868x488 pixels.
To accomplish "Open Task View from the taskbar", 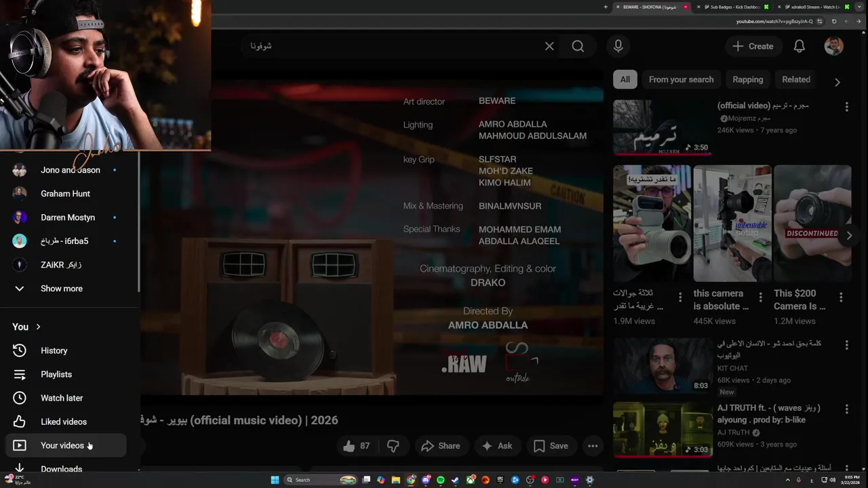I will coord(366,480).
